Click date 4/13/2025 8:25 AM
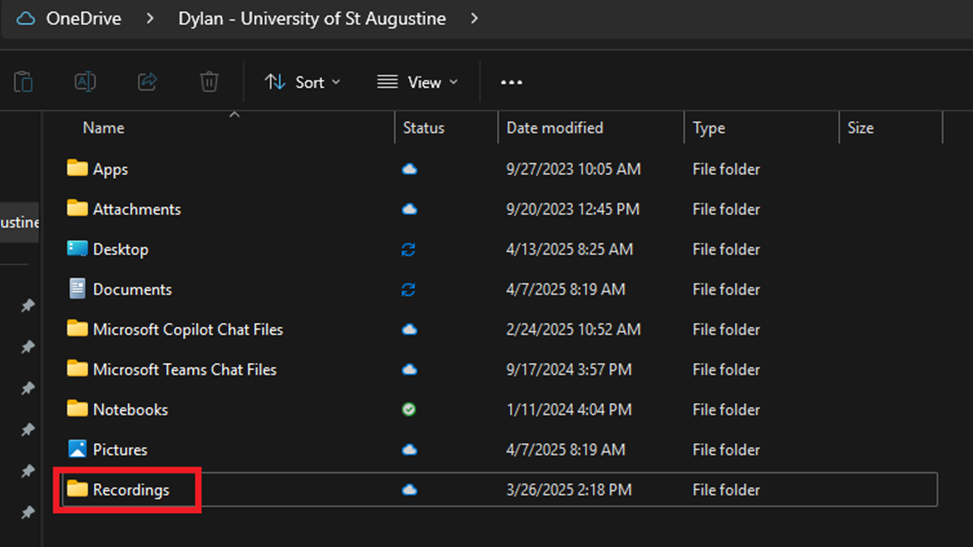This screenshot has height=547, width=973. [570, 249]
